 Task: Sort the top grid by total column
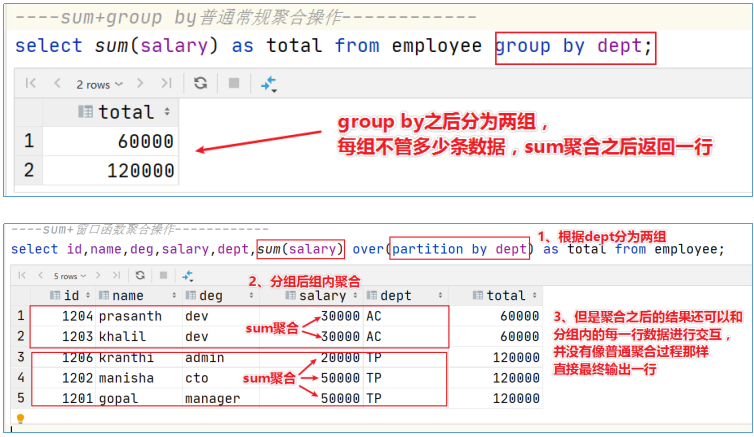(x=167, y=112)
